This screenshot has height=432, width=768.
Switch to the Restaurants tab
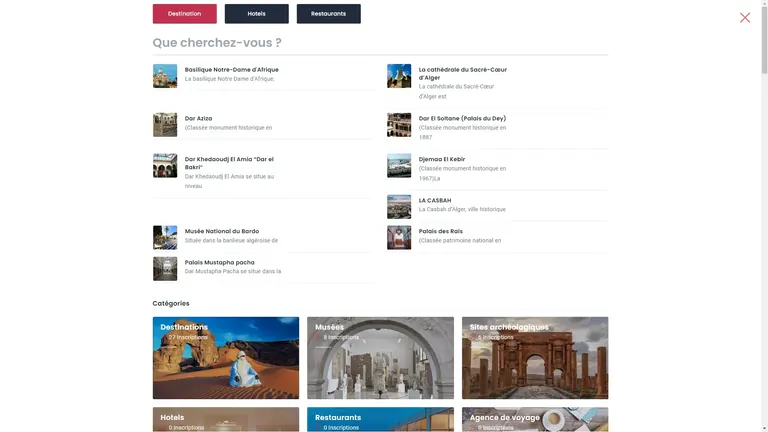coord(329,14)
